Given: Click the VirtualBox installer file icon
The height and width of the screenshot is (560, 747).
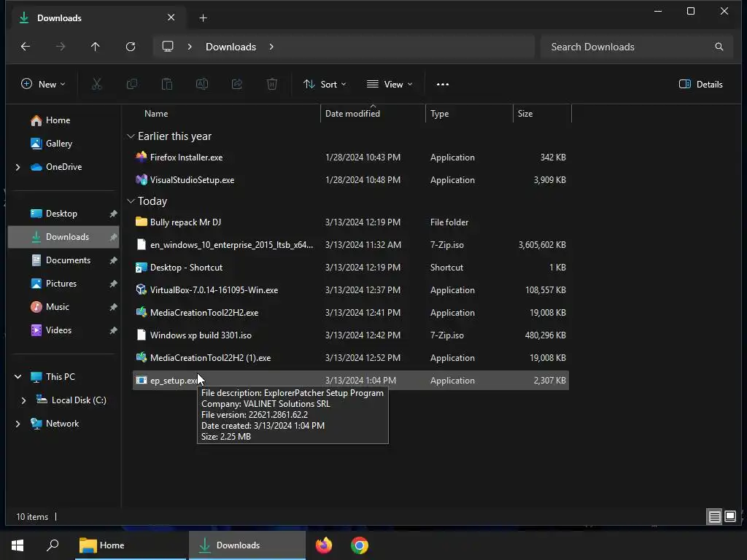Looking at the screenshot, I should pos(142,290).
